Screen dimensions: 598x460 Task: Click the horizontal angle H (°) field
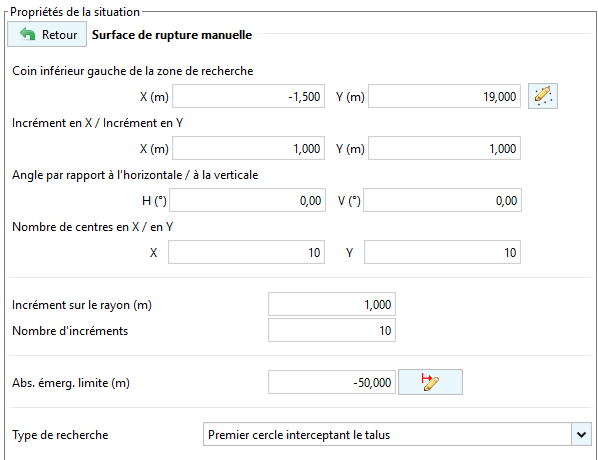[248, 200]
